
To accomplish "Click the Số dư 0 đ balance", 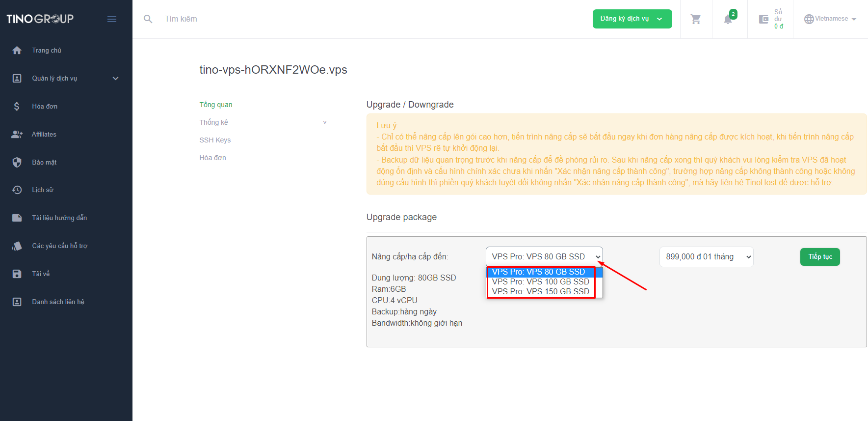I will coord(779,19).
